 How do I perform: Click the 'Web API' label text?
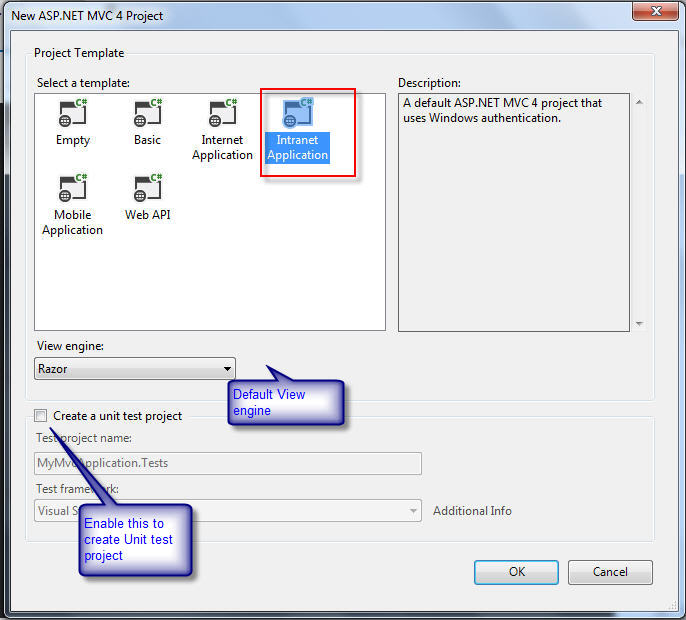click(147, 215)
